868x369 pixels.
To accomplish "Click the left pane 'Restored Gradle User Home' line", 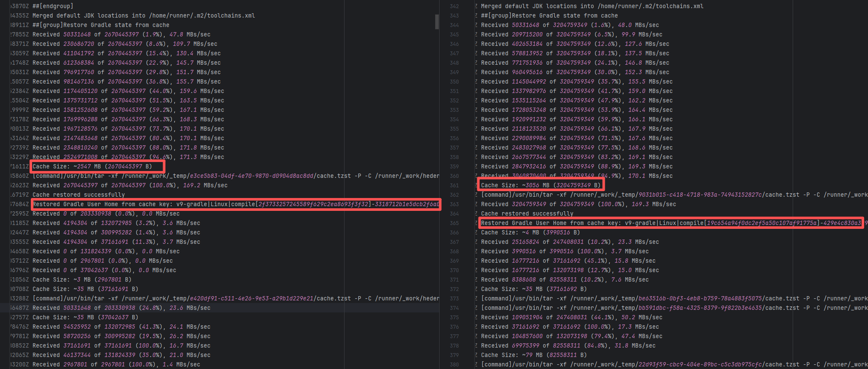I will click(x=235, y=204).
